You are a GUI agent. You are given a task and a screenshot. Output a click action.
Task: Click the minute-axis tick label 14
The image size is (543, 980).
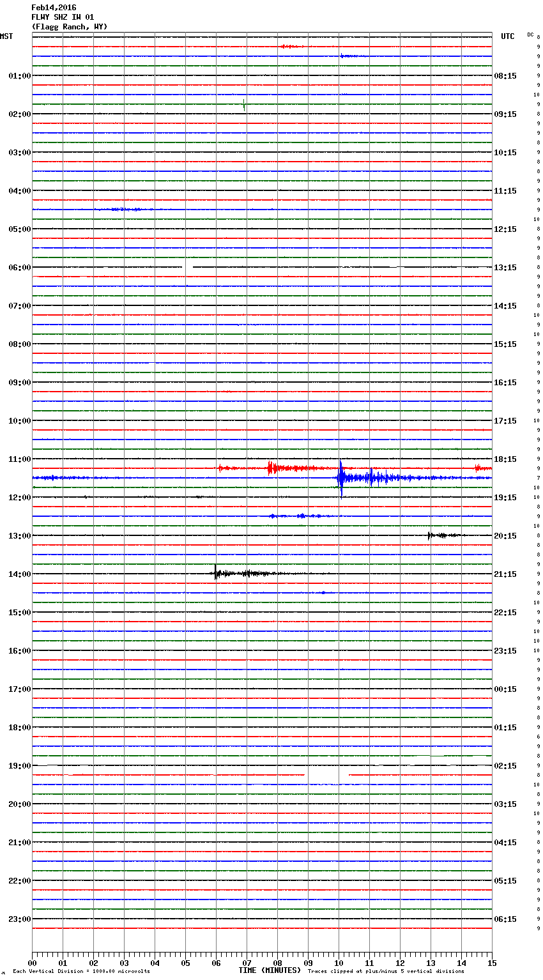pos(461,963)
